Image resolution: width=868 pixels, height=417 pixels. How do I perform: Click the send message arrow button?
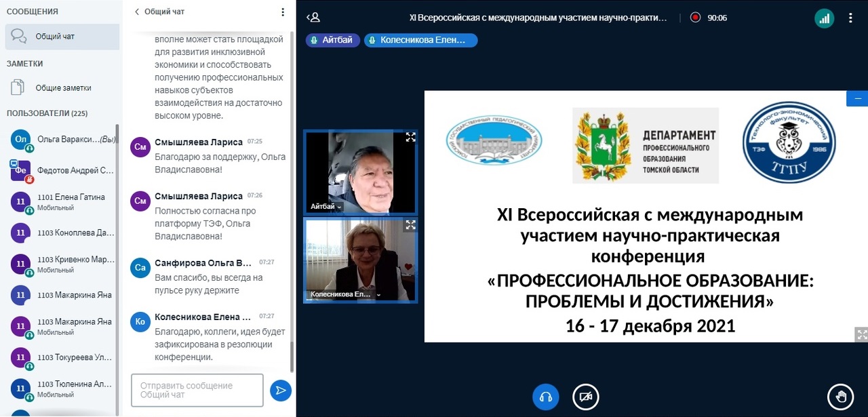(x=280, y=390)
